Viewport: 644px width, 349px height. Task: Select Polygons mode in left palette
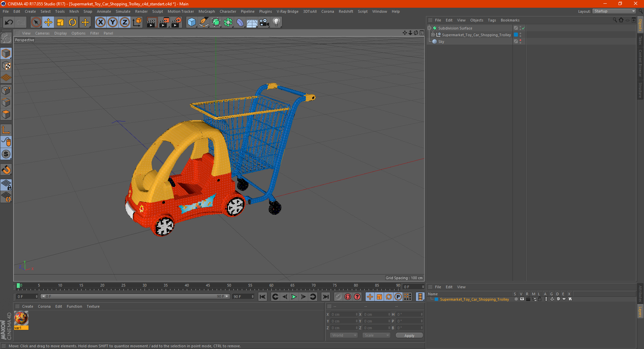6,114
